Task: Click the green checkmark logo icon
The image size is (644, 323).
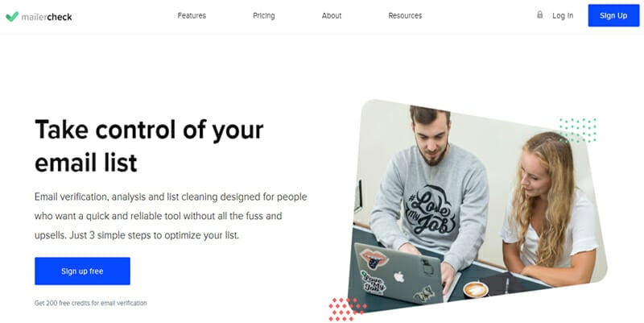Action: click(12, 16)
